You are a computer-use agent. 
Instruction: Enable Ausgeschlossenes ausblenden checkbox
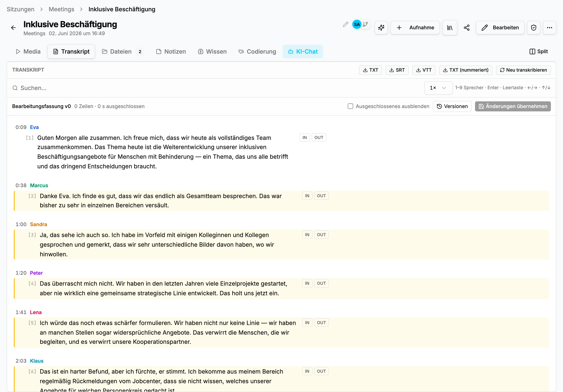[350, 106]
